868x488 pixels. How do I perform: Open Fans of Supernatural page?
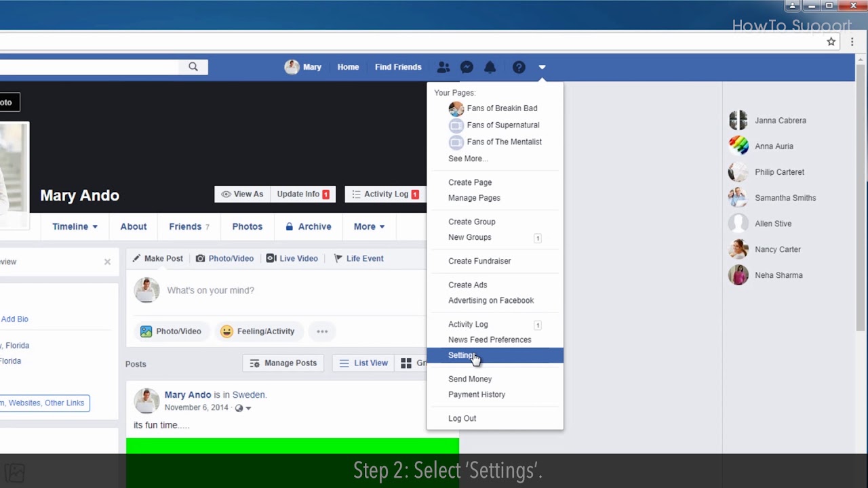[x=494, y=125]
